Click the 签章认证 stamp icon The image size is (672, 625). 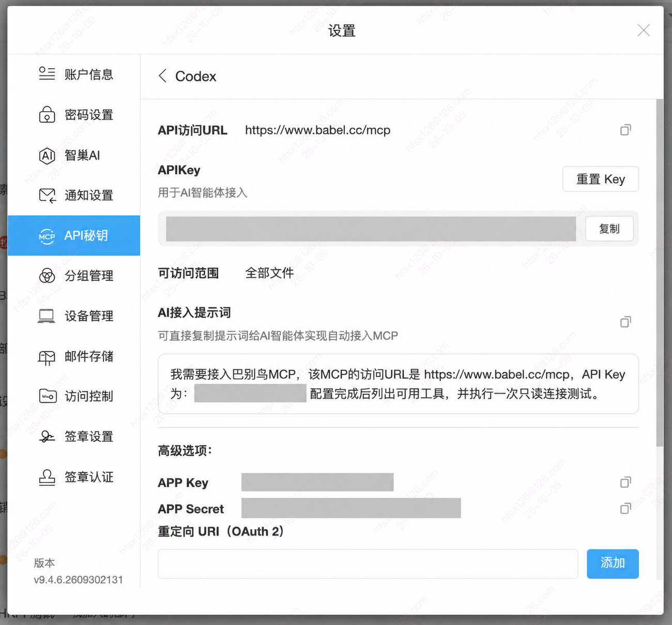tap(47, 477)
